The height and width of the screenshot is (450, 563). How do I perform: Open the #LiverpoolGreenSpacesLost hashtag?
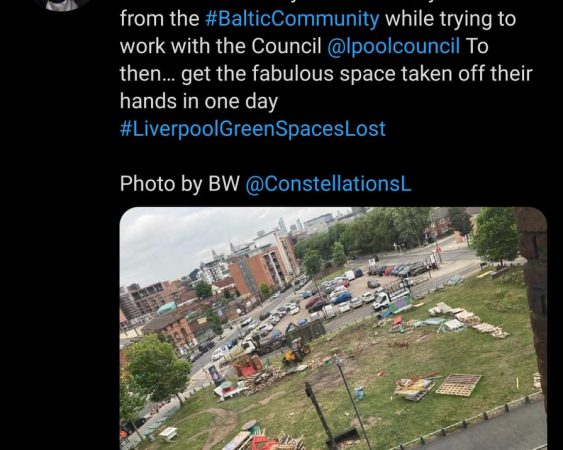pyautogui.click(x=253, y=129)
